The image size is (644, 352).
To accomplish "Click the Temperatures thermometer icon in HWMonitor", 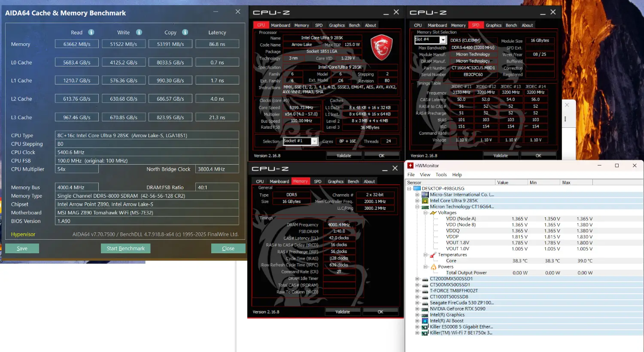I will click(433, 255).
